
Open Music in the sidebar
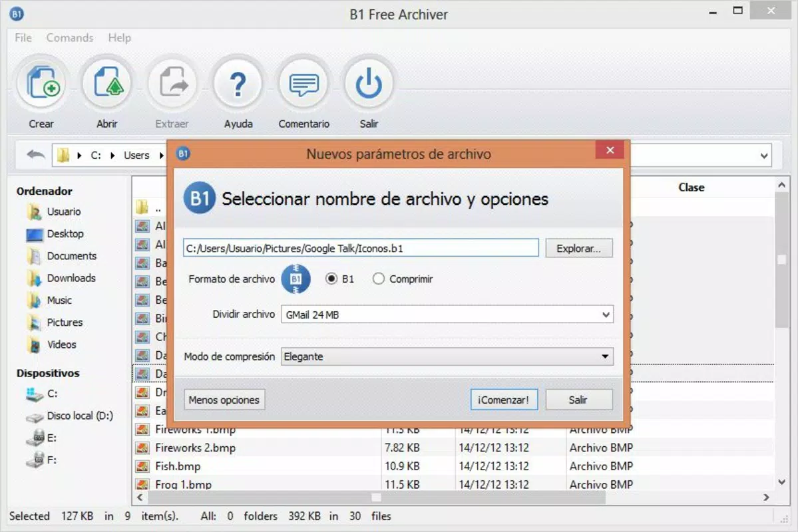[49, 301]
